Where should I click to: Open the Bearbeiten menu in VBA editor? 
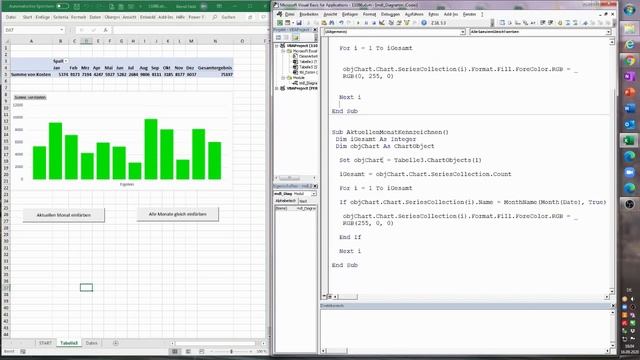pos(309,14)
